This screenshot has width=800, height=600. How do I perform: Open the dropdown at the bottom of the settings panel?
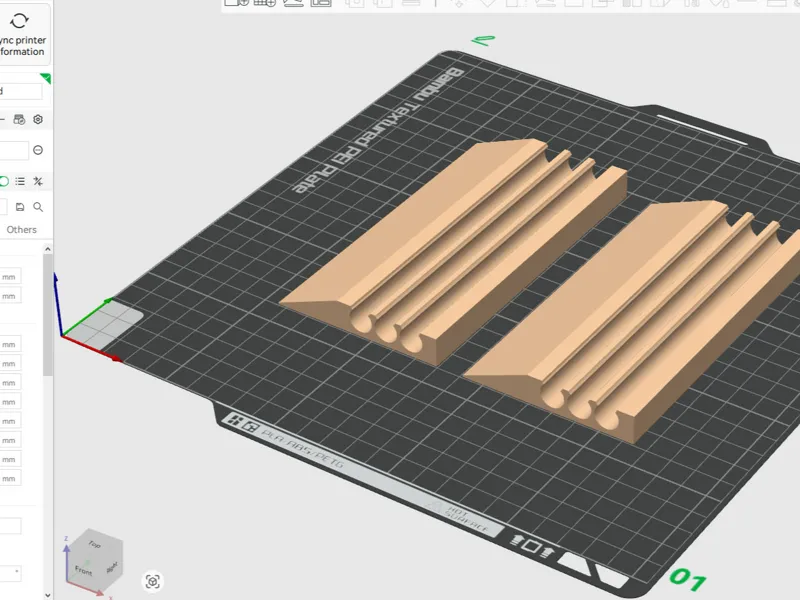10,573
